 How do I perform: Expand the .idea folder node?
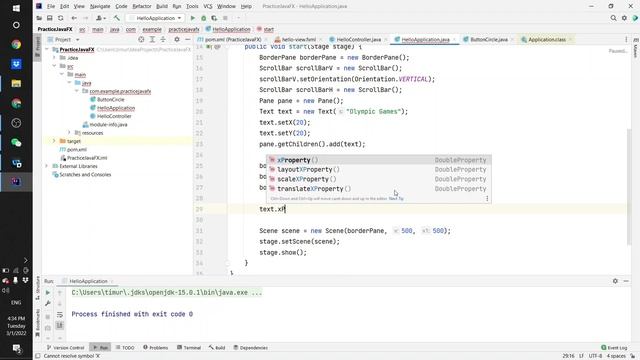click(x=54, y=58)
